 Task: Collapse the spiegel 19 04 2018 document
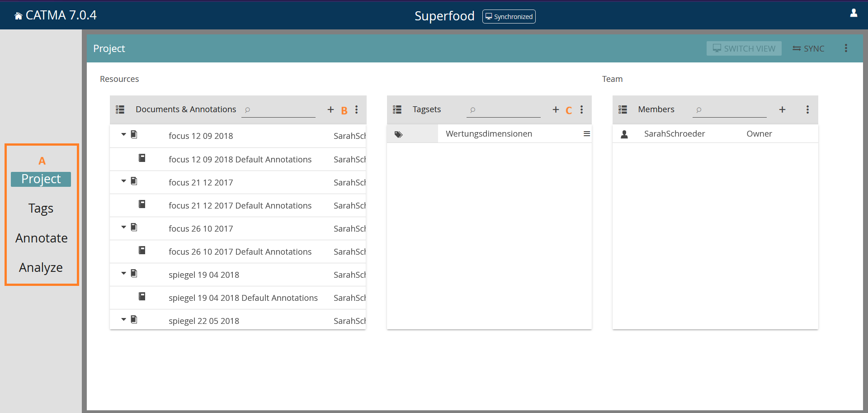[x=124, y=274]
